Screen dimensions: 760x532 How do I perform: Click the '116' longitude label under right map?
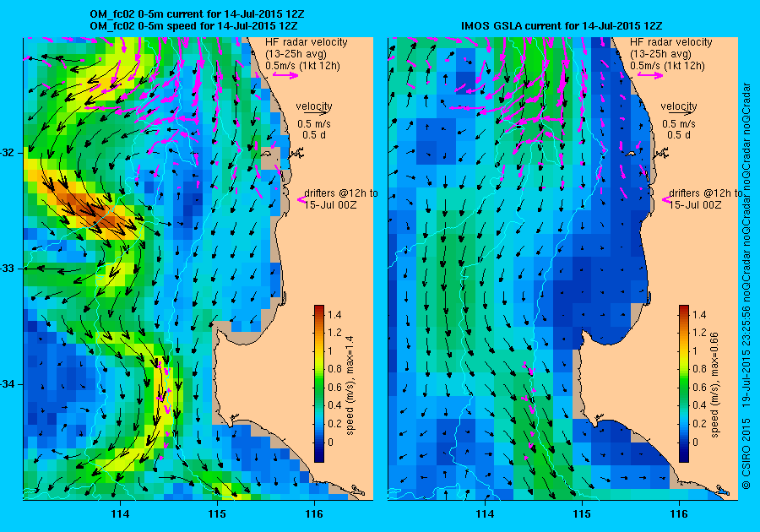679,514
